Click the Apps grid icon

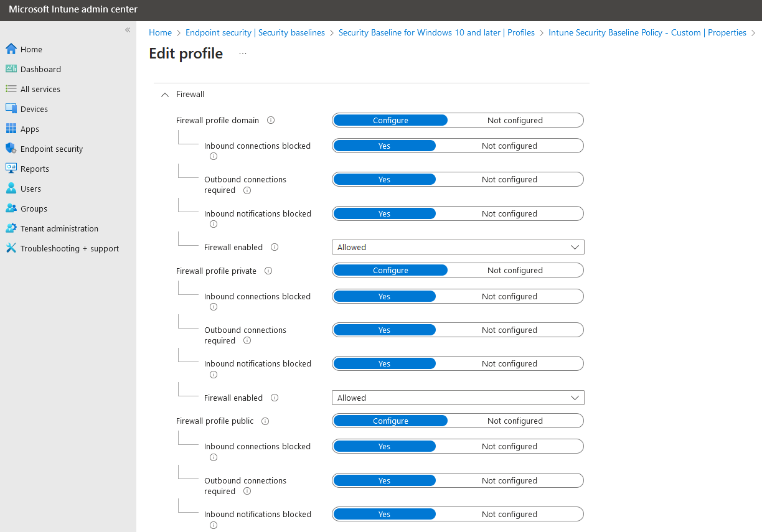[x=11, y=129]
